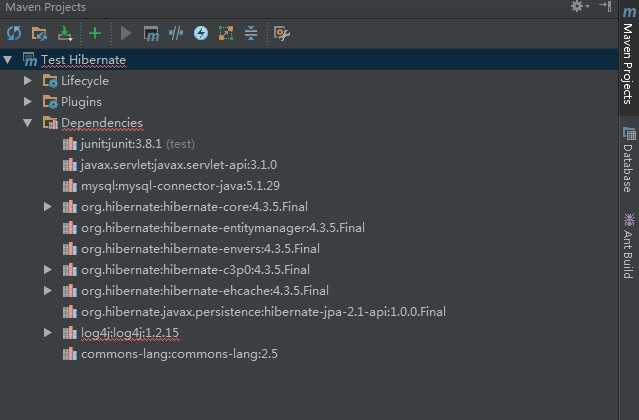Image resolution: width=639 pixels, height=420 pixels.
Task: Select hibernate-envers:4.3.5.Final dependency
Action: coord(200,249)
